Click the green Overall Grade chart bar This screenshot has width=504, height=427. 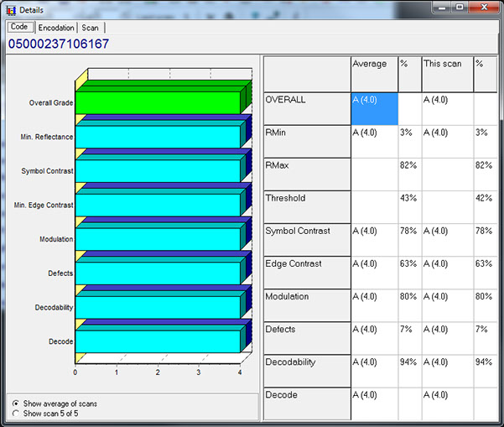(x=158, y=103)
